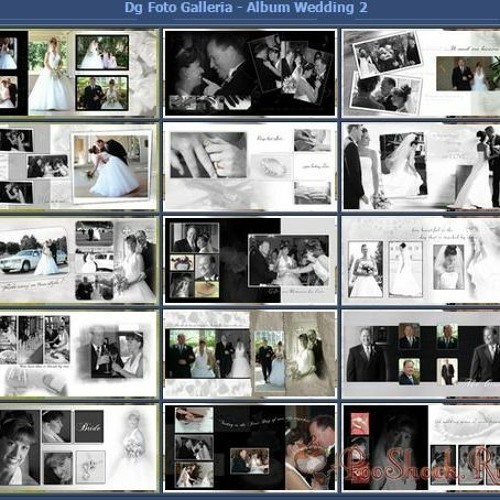Open the black-and-white template with flowing veil
The image size is (500, 500).
click(x=421, y=167)
